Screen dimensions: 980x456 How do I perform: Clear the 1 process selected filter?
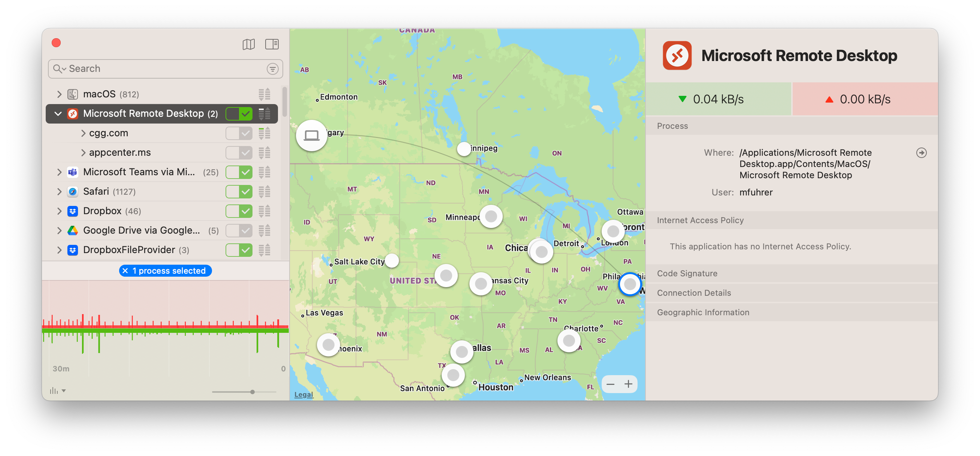pos(125,271)
